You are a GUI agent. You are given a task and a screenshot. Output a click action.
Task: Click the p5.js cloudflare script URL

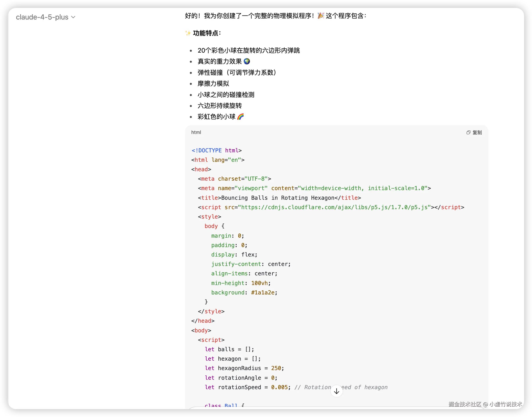[x=334, y=207]
